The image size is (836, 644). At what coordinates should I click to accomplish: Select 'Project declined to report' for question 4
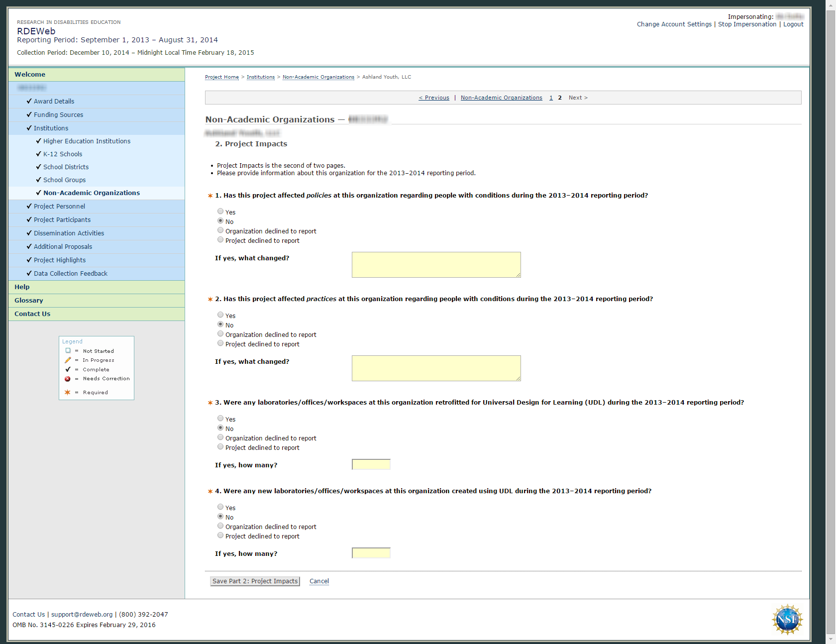point(220,536)
